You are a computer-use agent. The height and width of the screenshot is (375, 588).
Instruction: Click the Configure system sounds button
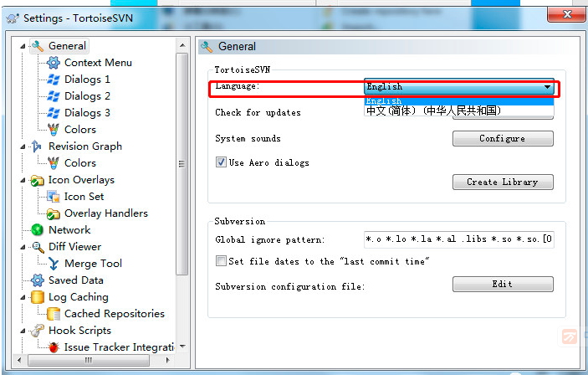click(503, 138)
